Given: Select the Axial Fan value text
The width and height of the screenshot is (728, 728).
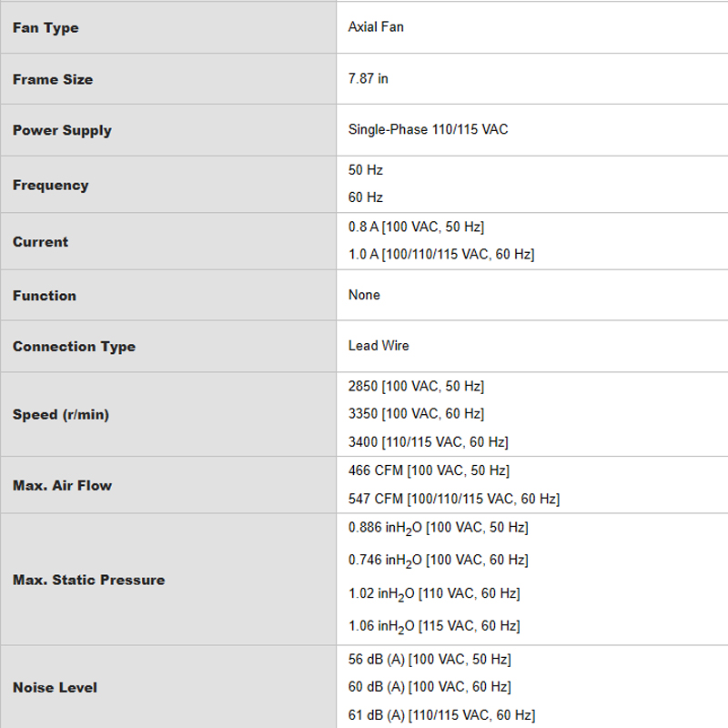Looking at the screenshot, I should [376, 27].
